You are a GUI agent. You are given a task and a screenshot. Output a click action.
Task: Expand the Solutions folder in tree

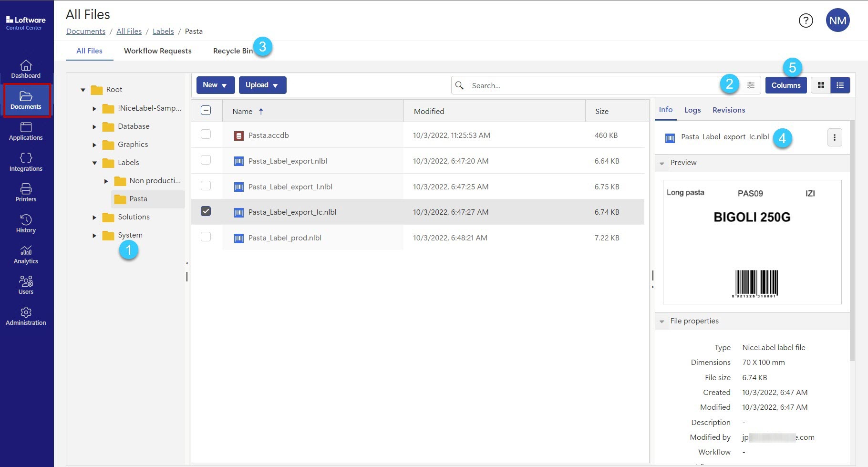click(94, 218)
